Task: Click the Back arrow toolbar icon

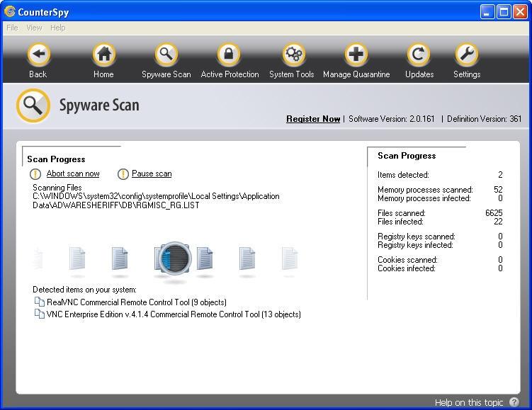Action: pyautogui.click(x=38, y=55)
